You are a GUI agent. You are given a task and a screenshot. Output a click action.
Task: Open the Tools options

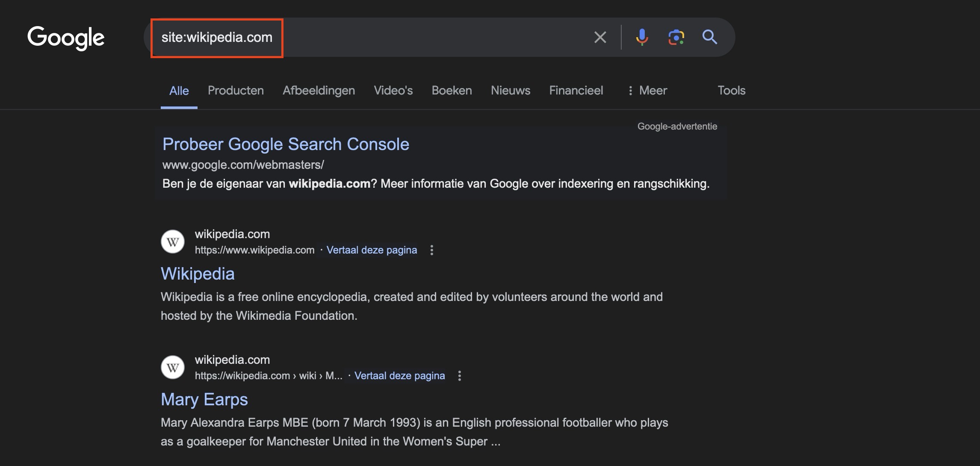[x=731, y=91]
